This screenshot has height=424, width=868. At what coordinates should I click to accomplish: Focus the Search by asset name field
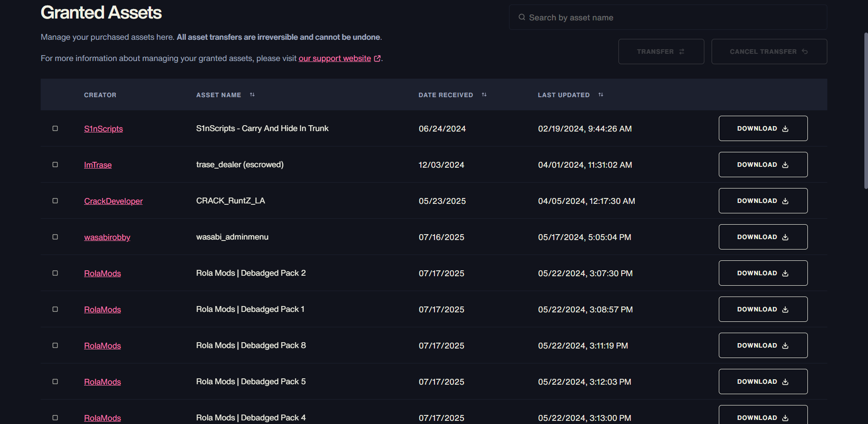tap(668, 17)
